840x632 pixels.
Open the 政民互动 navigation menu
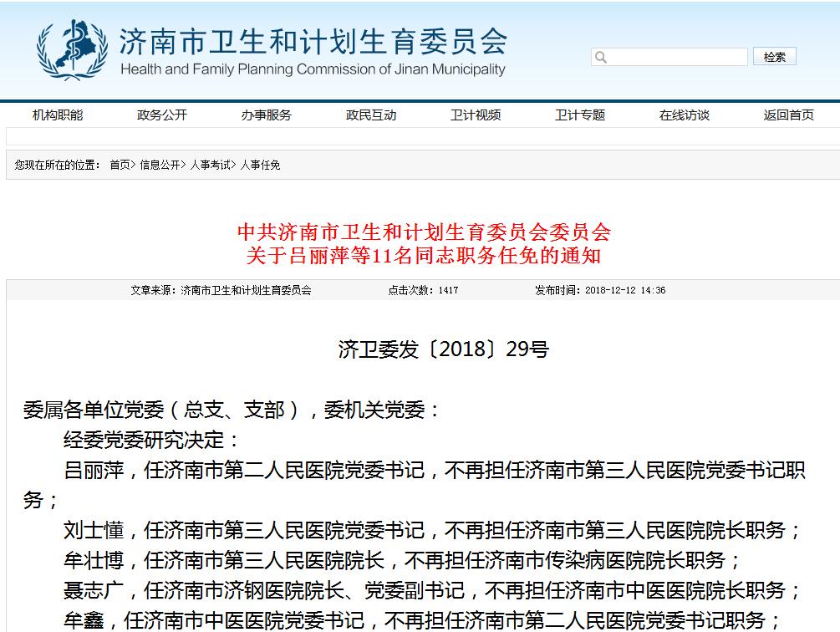(x=371, y=115)
